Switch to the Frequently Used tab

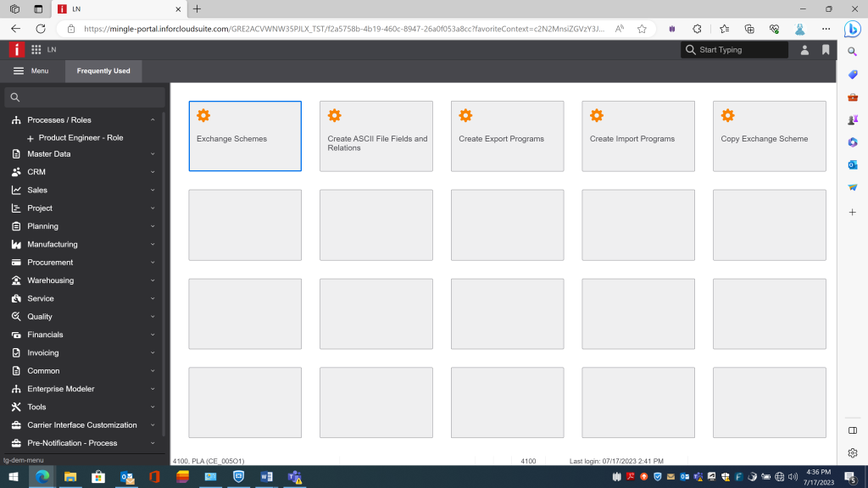coord(103,71)
